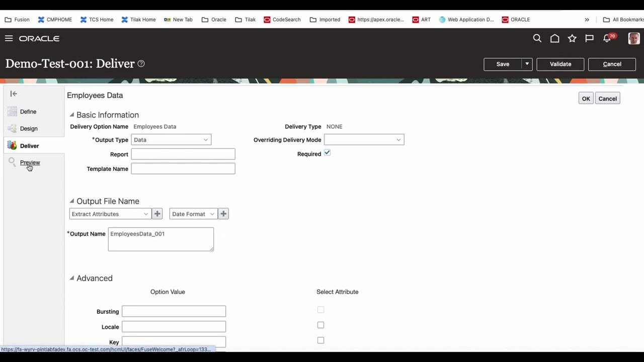Click the Report input field

point(183,154)
